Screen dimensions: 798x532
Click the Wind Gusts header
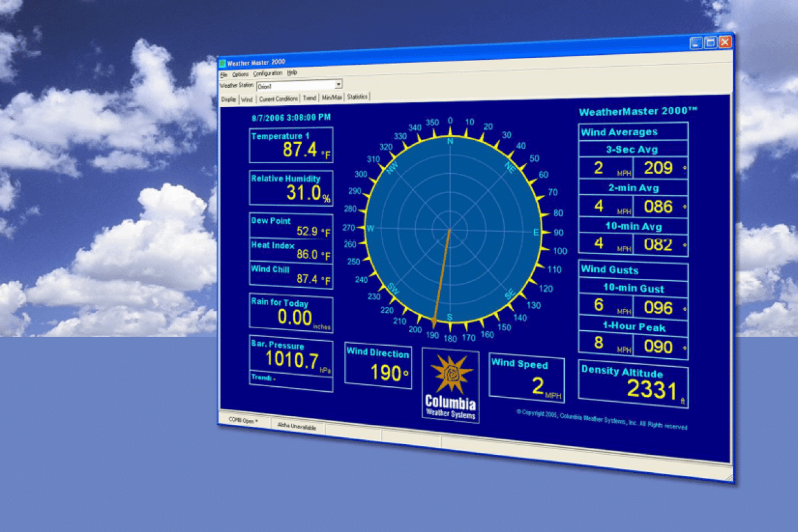point(633,270)
